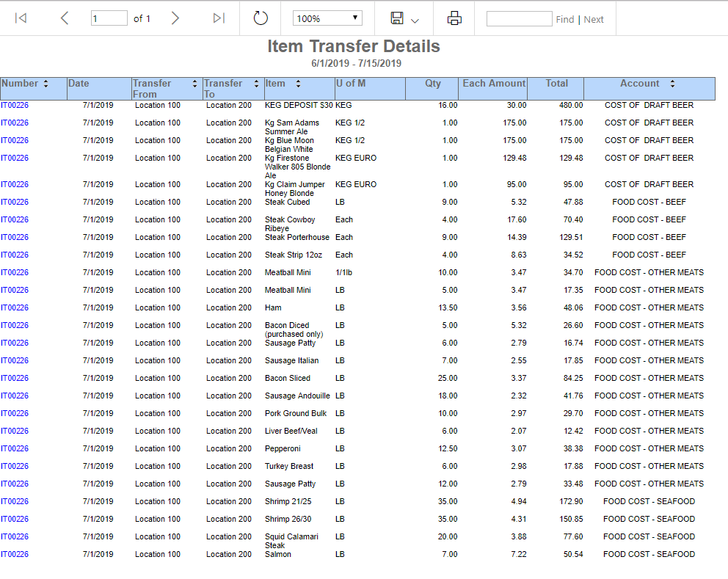Click the current page number field
Image resolution: width=728 pixels, height=579 pixels.
click(x=109, y=18)
